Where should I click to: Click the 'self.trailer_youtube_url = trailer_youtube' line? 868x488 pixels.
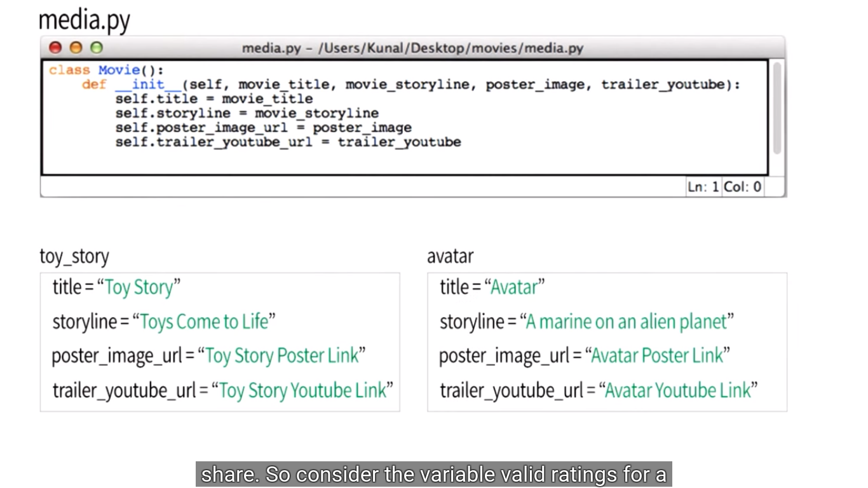[x=288, y=142]
